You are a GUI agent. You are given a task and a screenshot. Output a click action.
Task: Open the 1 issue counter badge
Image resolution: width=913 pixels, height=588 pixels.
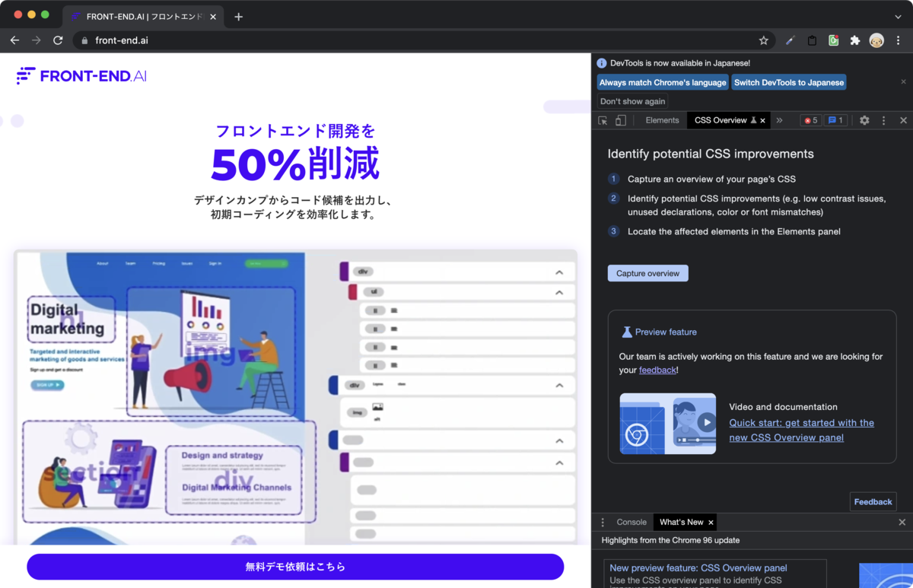[835, 120]
